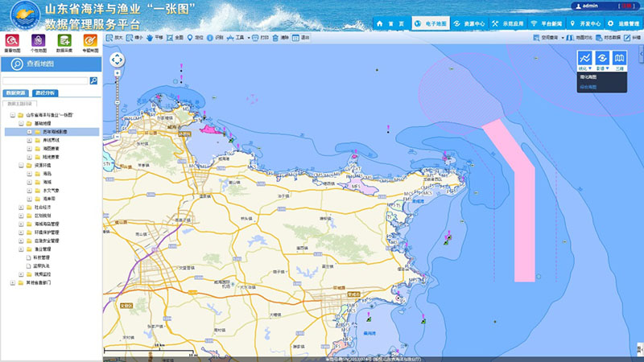Collapse the right-edge panel arrow handle

click(x=641, y=54)
